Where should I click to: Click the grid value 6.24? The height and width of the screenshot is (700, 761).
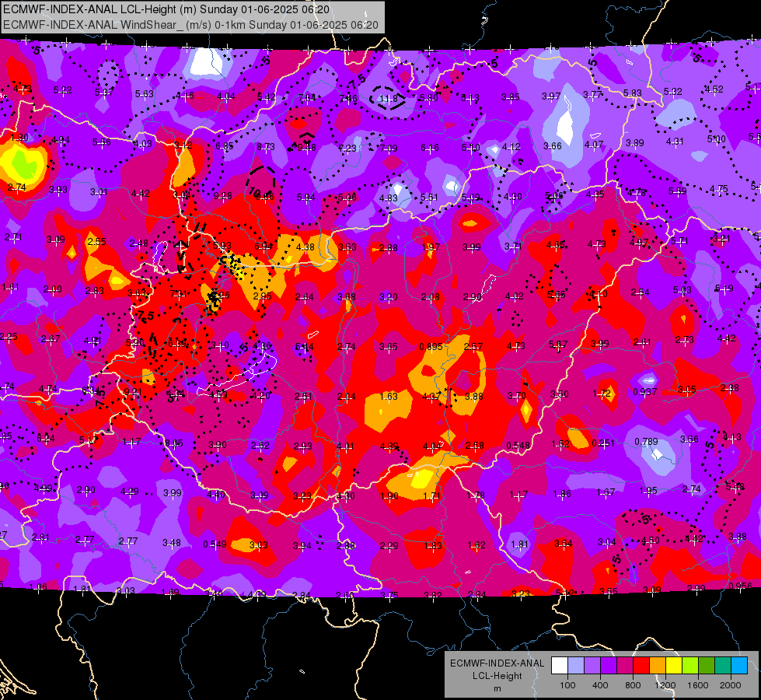(46, 439)
